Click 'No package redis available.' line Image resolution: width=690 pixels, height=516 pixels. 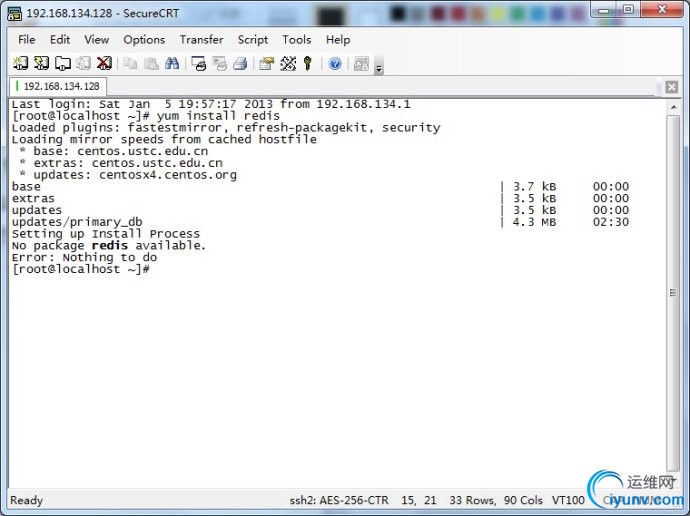tap(109, 245)
